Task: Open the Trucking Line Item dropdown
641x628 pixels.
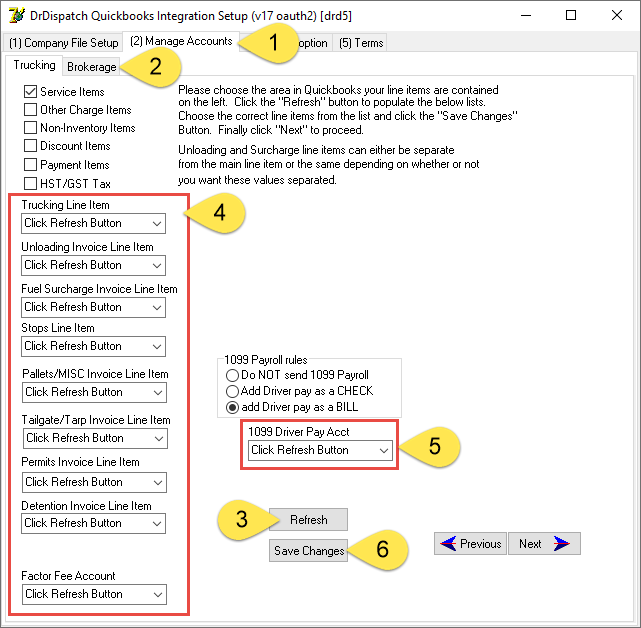Action: pyautogui.click(x=93, y=223)
